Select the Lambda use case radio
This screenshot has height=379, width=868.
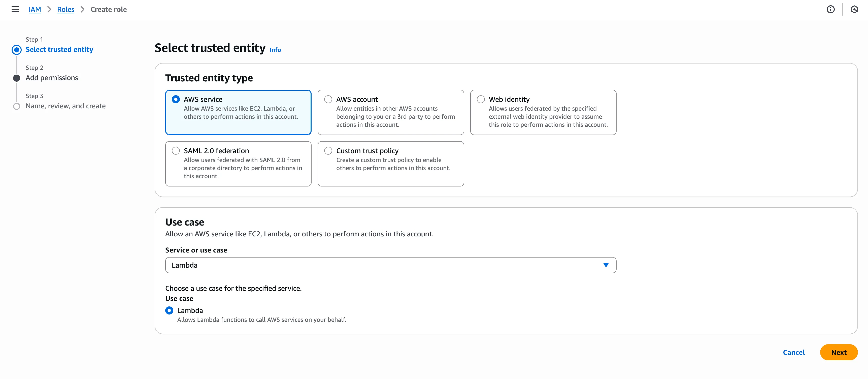coord(169,310)
